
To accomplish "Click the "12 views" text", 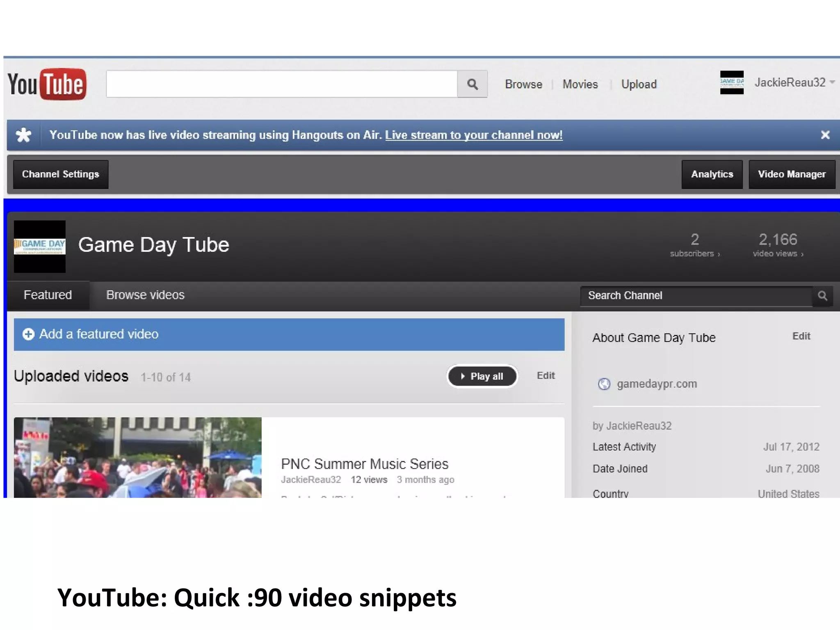I will click(x=369, y=479).
